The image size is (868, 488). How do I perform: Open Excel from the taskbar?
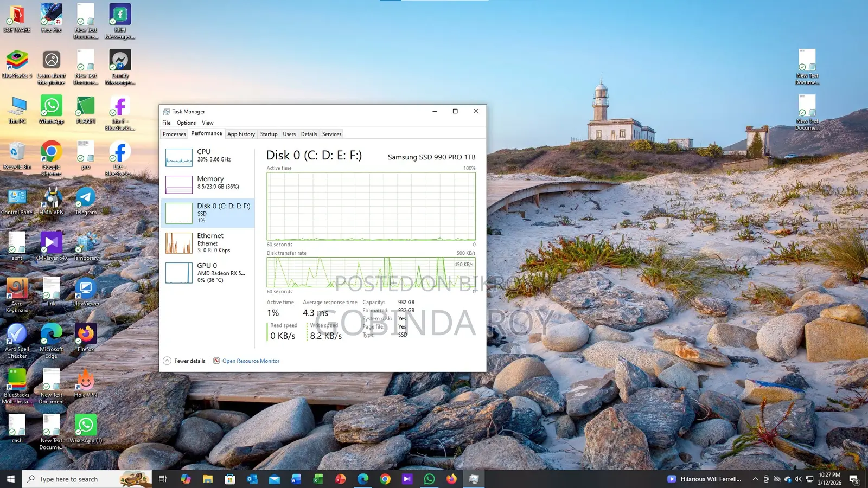[318, 479]
